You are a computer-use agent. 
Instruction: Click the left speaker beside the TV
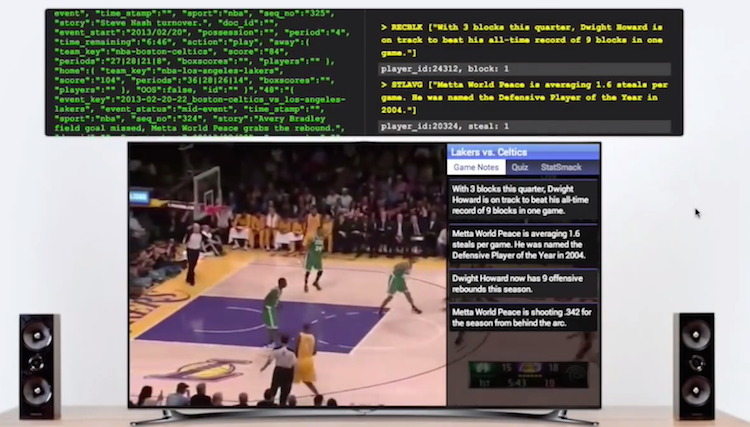pos(39,366)
